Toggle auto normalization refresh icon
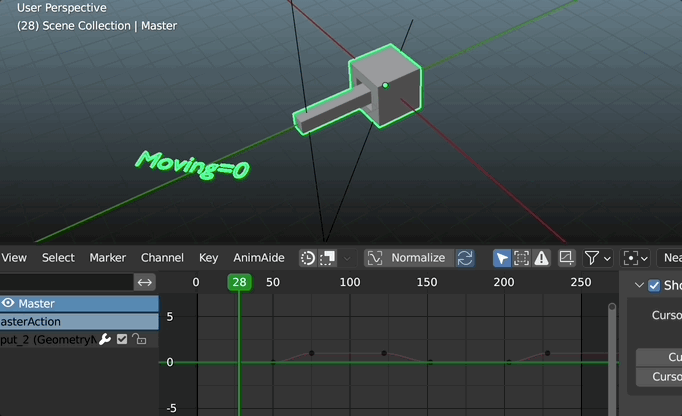The width and height of the screenshot is (682, 416). pyautogui.click(x=465, y=258)
